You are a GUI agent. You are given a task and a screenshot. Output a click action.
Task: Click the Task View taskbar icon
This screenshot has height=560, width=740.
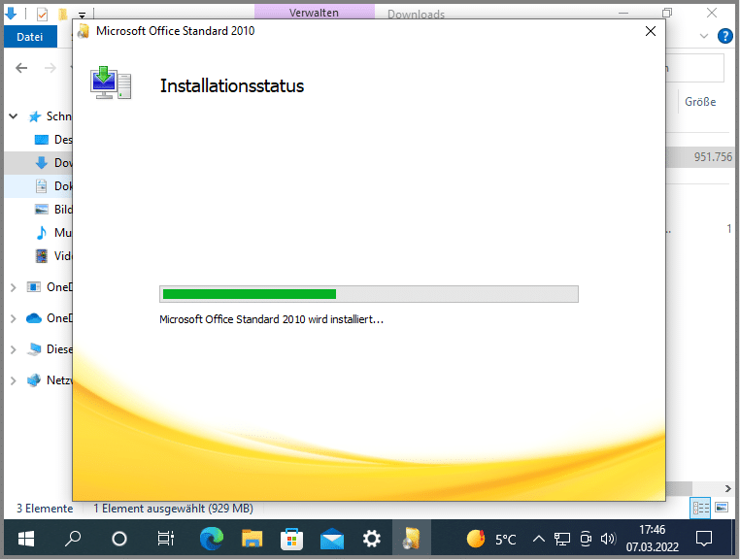click(x=165, y=538)
